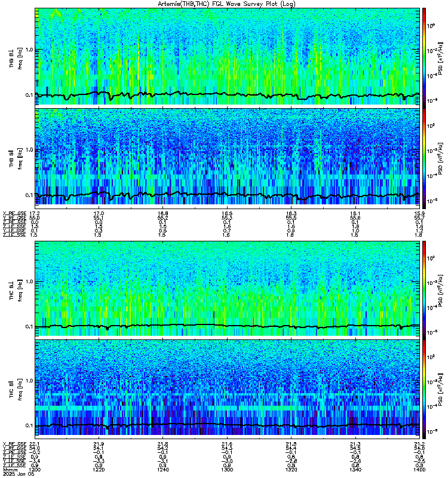This screenshot has height=478, width=448.
Task: Click the X_RE_GSE value 22.1 under THC panels
Action: coord(35,444)
